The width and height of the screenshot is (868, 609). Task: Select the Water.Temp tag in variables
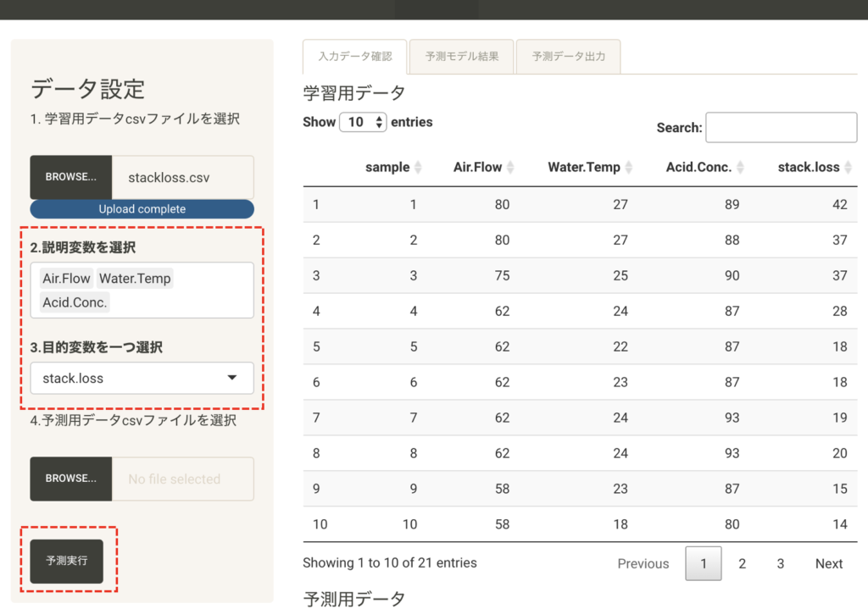point(135,279)
